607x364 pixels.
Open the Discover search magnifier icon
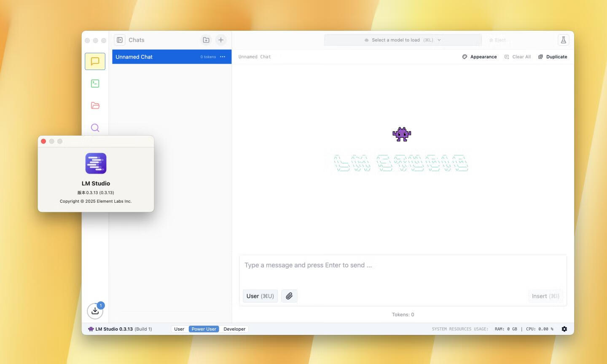95,128
